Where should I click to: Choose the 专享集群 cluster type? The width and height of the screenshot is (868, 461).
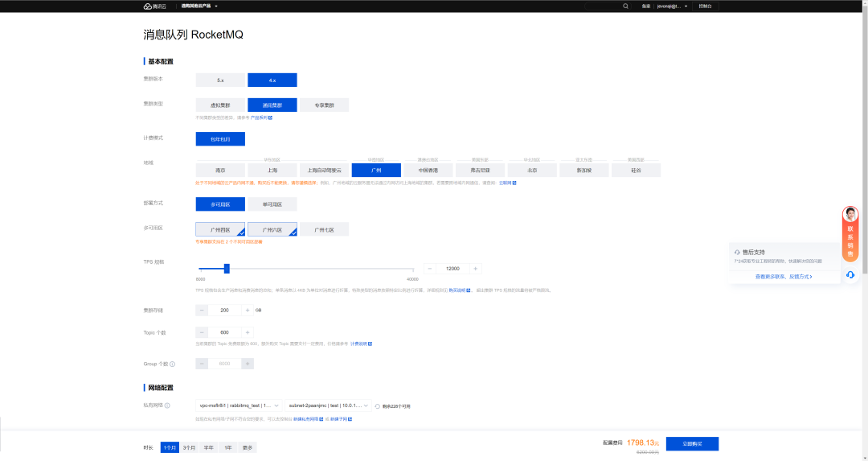click(325, 105)
